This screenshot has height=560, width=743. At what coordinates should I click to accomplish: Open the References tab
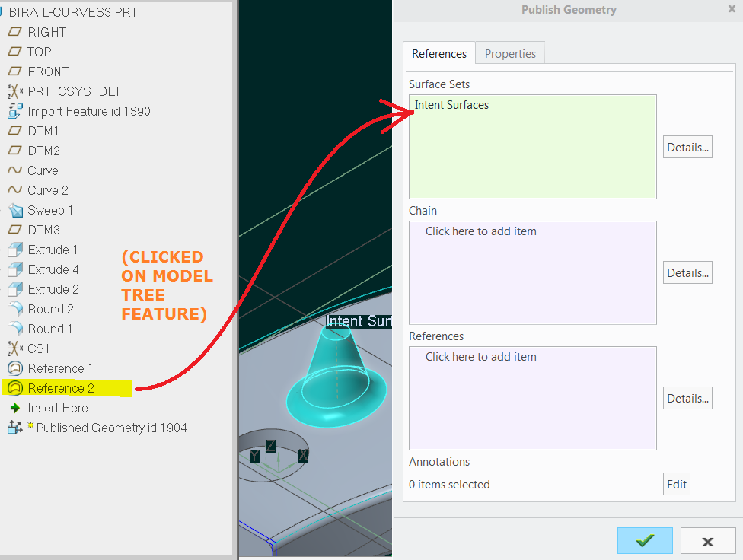tap(438, 53)
